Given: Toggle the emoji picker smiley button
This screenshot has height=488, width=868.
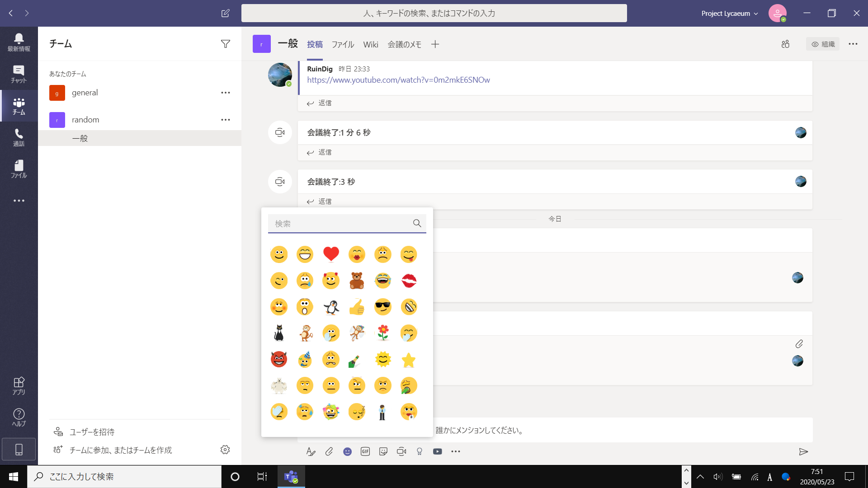Looking at the screenshot, I should [x=347, y=451].
